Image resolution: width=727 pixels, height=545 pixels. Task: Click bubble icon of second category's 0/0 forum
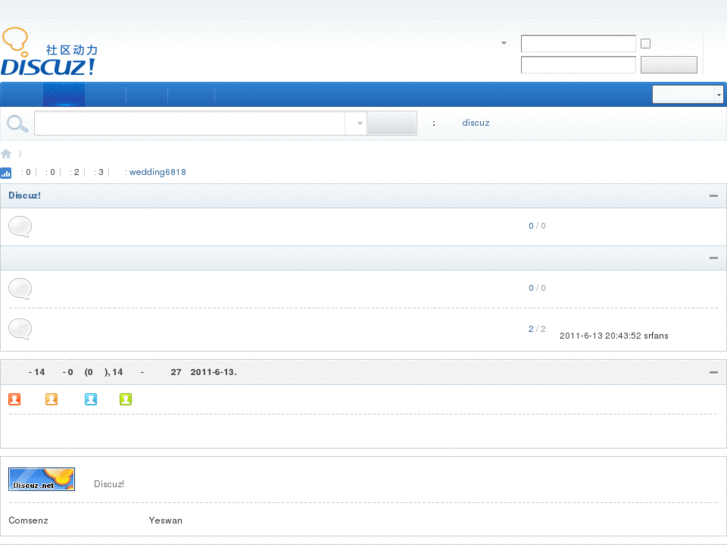click(x=20, y=289)
